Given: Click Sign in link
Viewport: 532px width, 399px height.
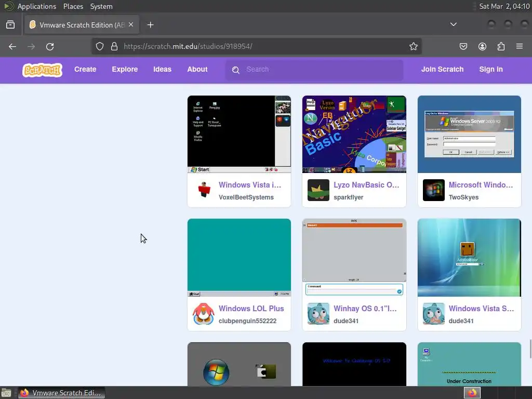Looking at the screenshot, I should pyautogui.click(x=491, y=69).
